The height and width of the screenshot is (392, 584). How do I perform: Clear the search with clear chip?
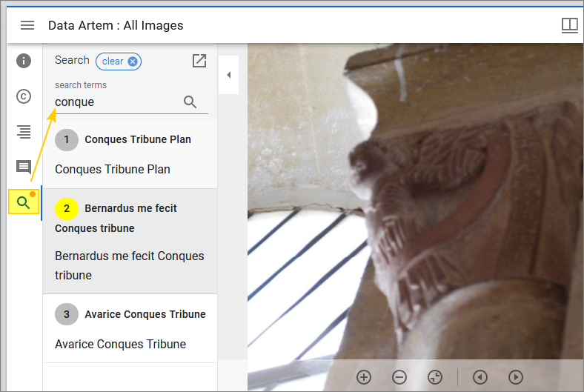[119, 62]
